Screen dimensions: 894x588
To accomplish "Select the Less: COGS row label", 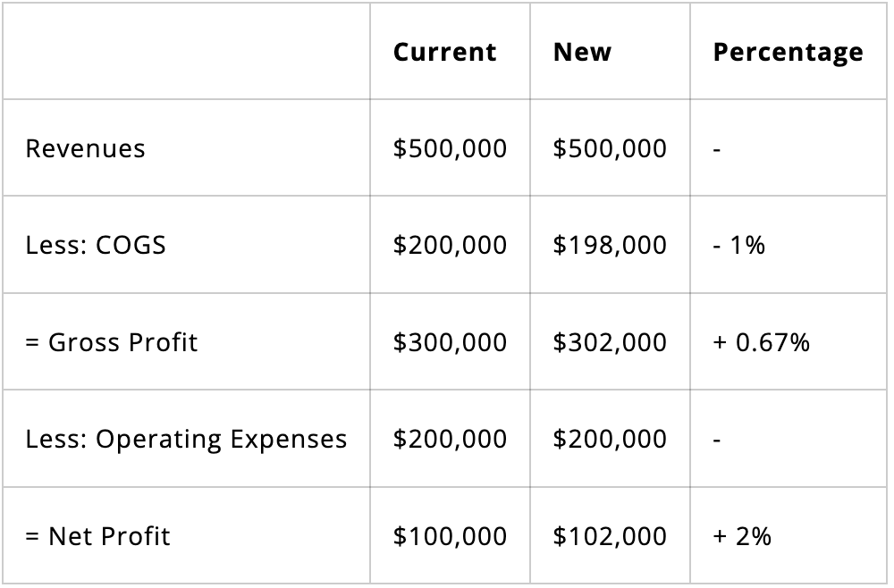I will (x=96, y=245).
